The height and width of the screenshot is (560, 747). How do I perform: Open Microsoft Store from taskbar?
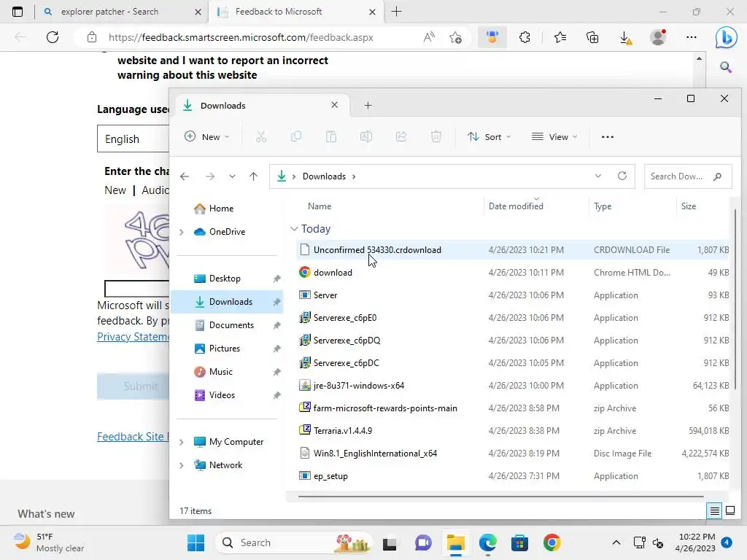point(519,542)
